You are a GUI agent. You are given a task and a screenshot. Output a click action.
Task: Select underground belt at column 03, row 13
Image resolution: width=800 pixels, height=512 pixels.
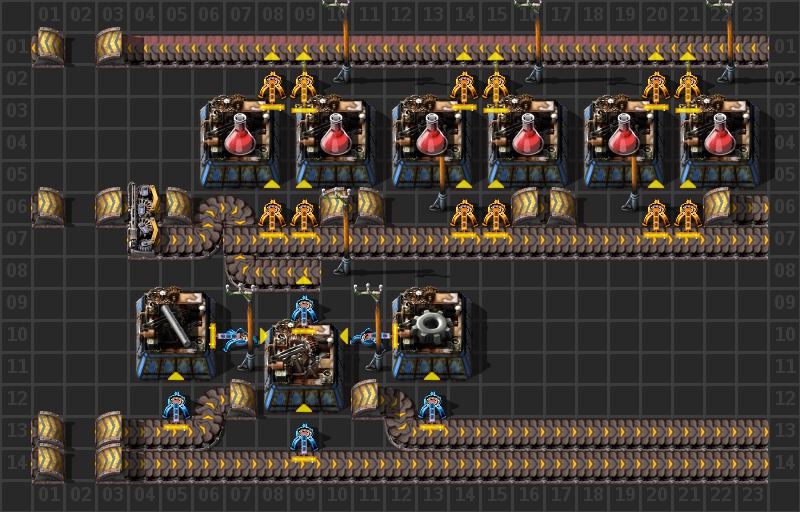[x=112, y=429]
